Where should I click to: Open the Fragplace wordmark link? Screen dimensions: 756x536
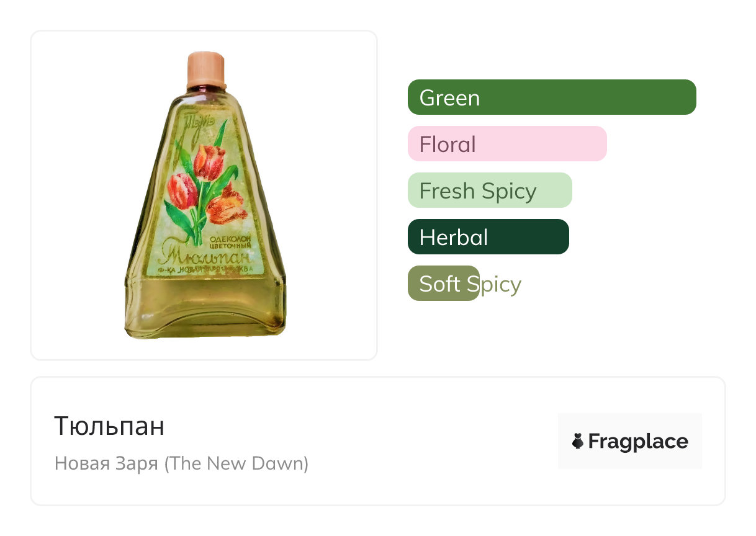637,441
